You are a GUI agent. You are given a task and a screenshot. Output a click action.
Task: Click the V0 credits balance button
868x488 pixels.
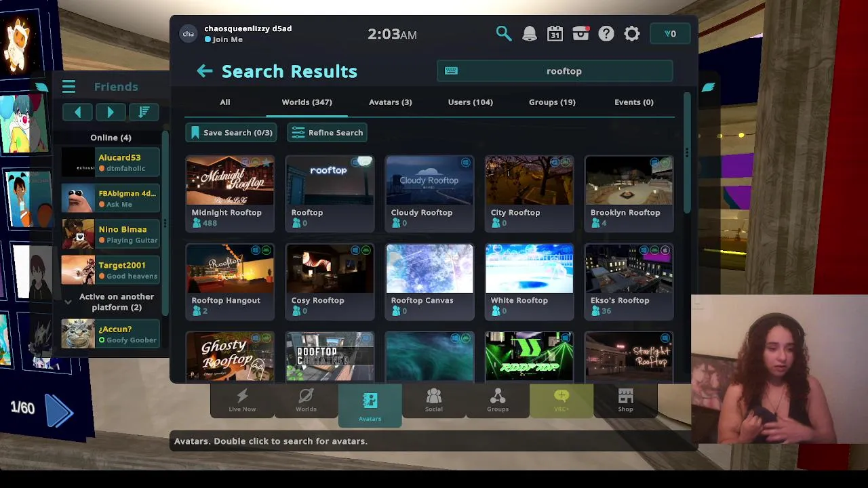click(670, 34)
